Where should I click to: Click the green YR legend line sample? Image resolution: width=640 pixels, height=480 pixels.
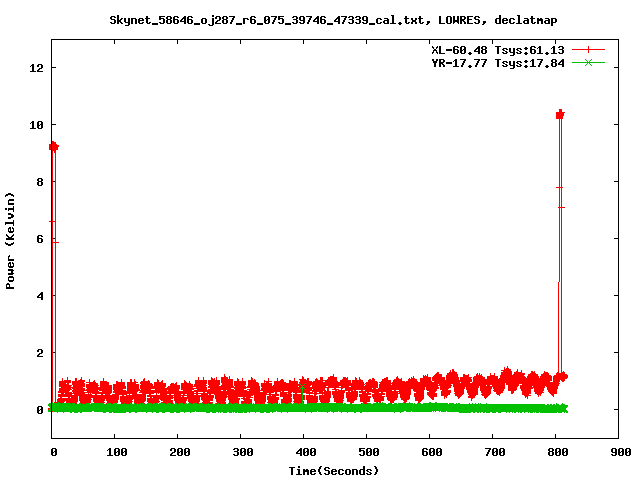tap(588, 62)
